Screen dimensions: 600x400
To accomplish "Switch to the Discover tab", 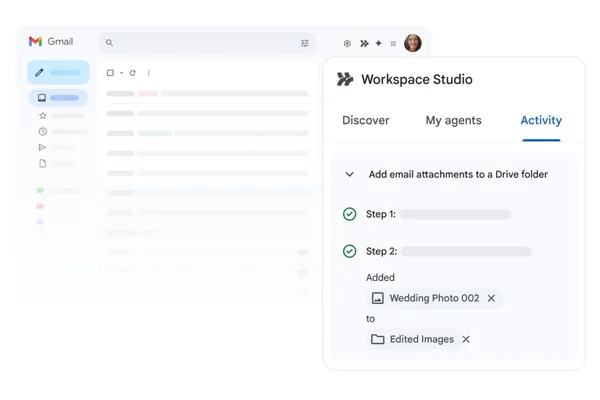I will (365, 120).
